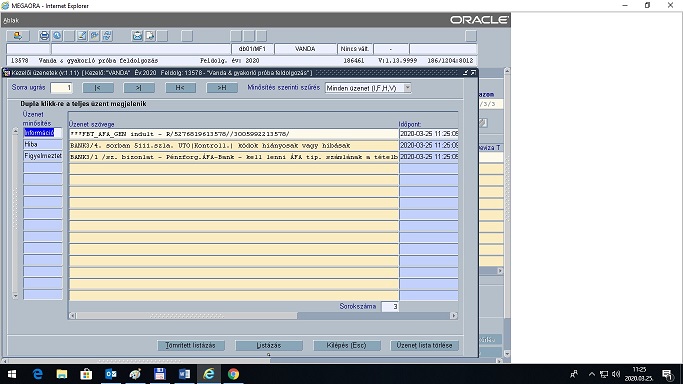
Task: Open Word from the taskbar
Action: (x=184, y=374)
